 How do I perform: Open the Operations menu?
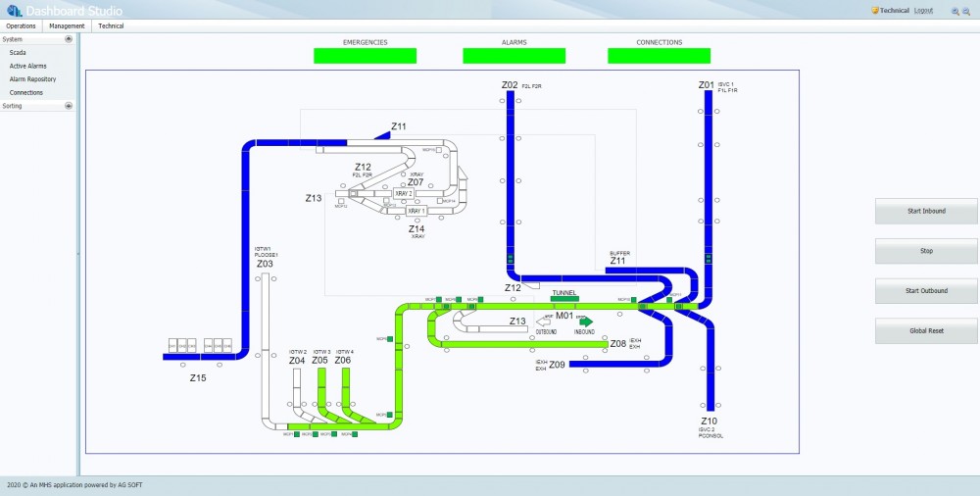click(x=21, y=26)
